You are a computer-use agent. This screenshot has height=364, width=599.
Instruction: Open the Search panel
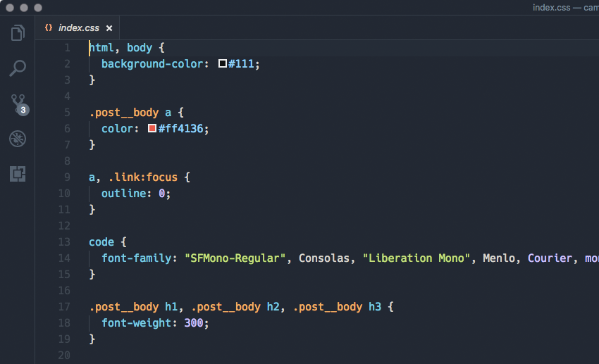pyautogui.click(x=18, y=68)
